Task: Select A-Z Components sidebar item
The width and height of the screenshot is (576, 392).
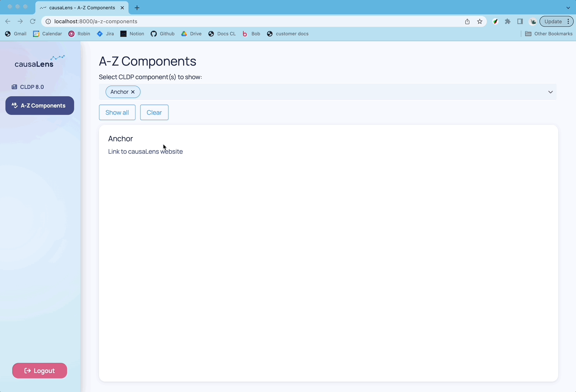Action: 40,106
